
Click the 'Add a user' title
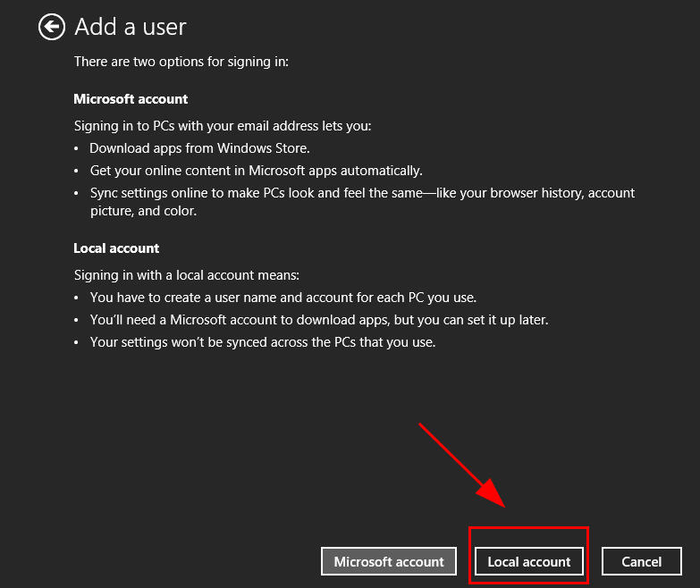click(x=131, y=27)
